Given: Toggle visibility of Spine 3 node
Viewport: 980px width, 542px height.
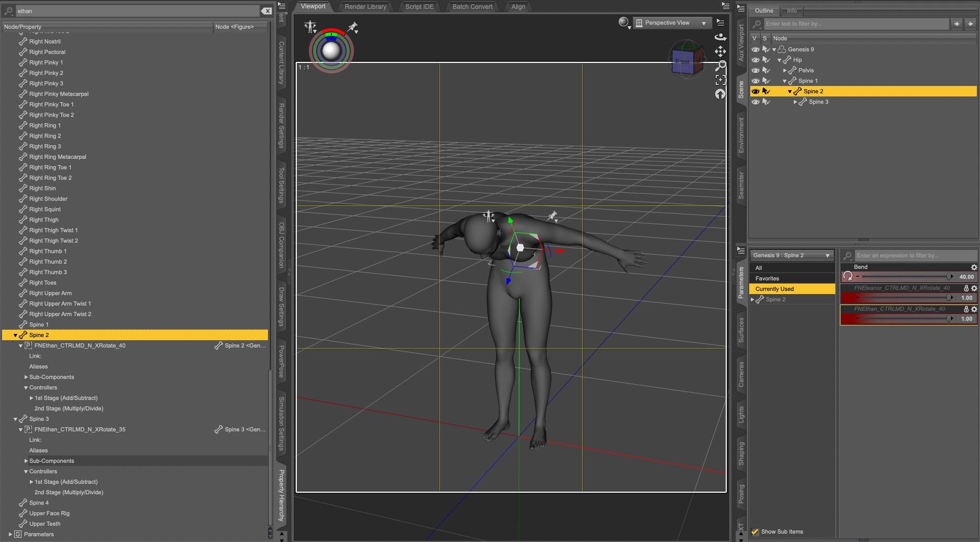Looking at the screenshot, I should pos(755,102).
